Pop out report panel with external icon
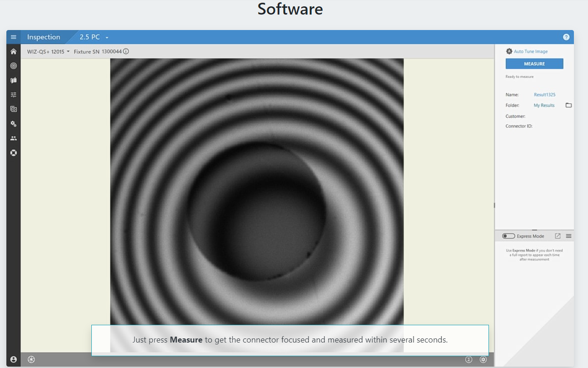This screenshot has width=588, height=368. (558, 236)
